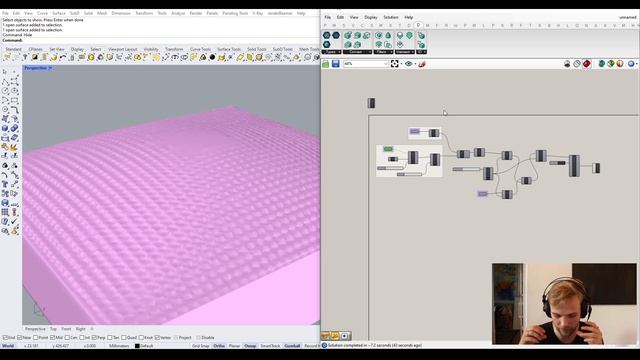Image resolution: width=640 pixels, height=360 pixels.
Task: Enable the Point osnap checkbox
Action: (36, 338)
